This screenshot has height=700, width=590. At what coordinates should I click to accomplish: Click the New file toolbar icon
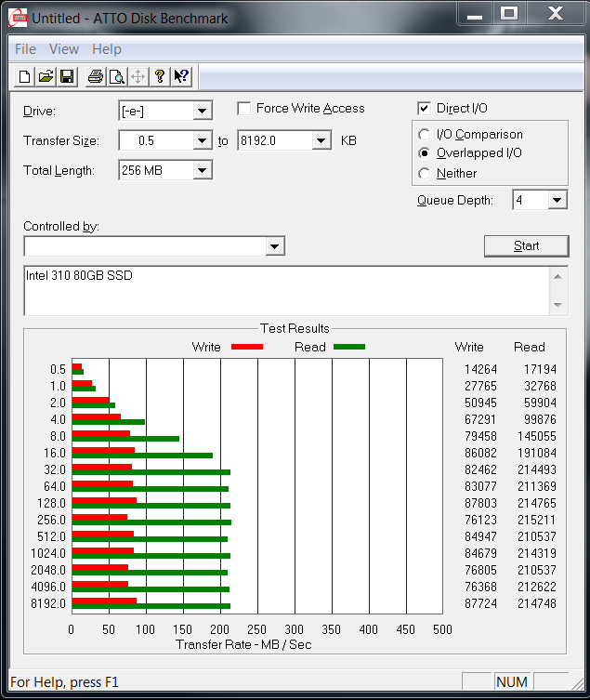coord(25,76)
